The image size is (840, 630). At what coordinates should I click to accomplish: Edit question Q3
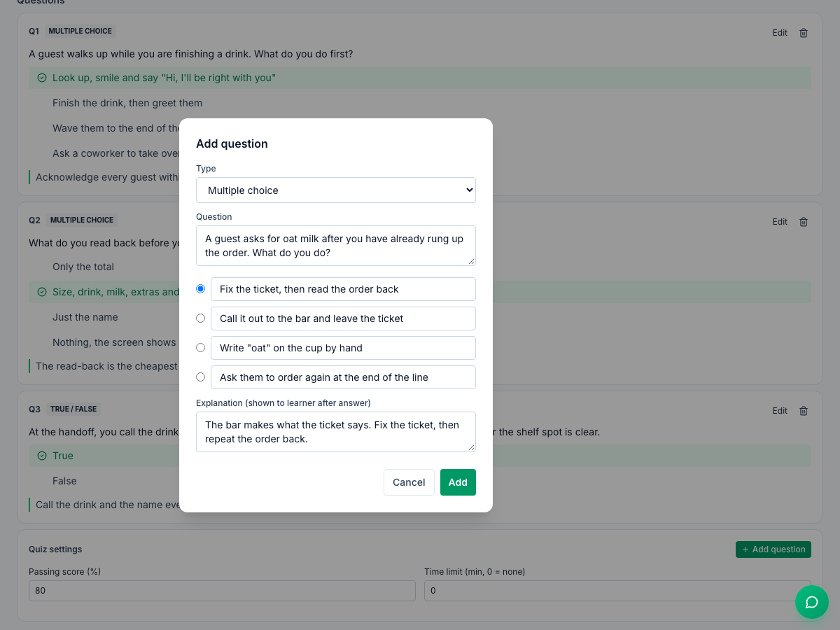[780, 411]
